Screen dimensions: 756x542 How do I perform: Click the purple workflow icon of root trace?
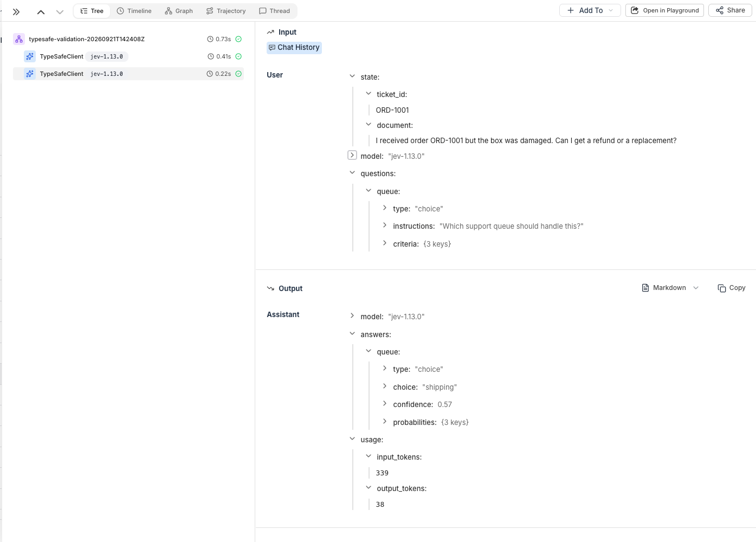pyautogui.click(x=19, y=39)
